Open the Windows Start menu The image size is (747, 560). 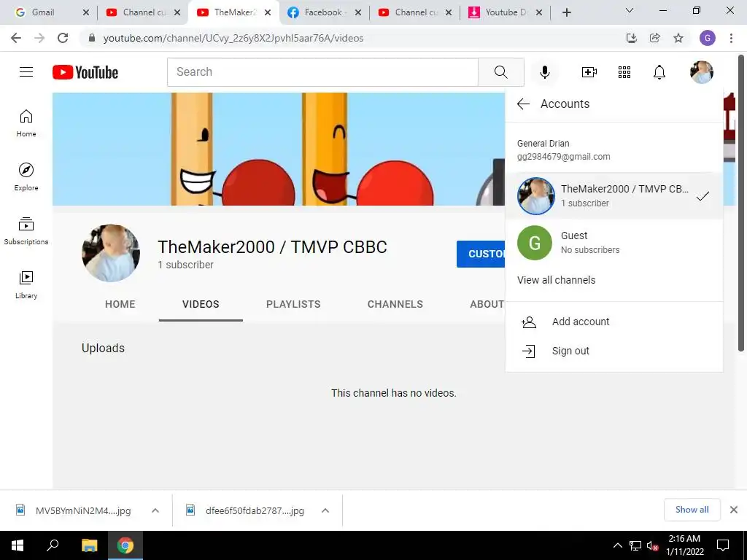[x=18, y=545]
